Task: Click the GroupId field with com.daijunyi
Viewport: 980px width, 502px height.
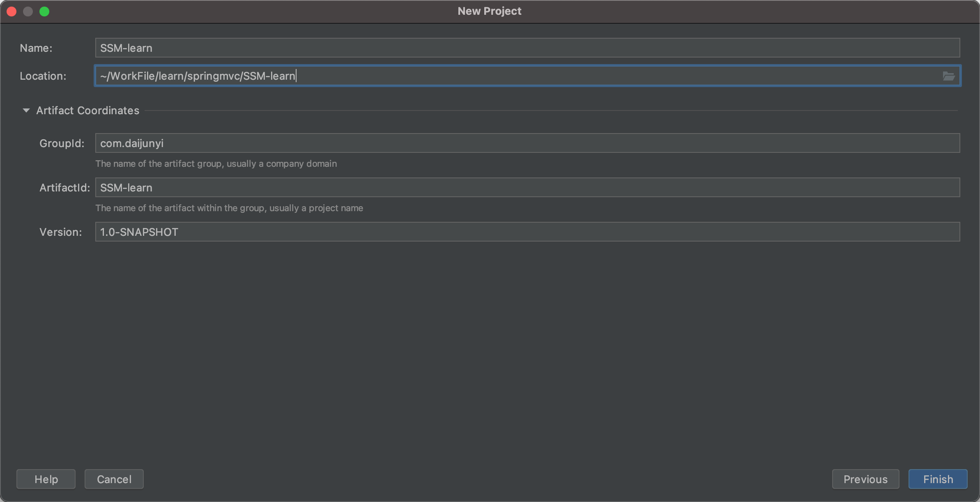Action: 527,143
